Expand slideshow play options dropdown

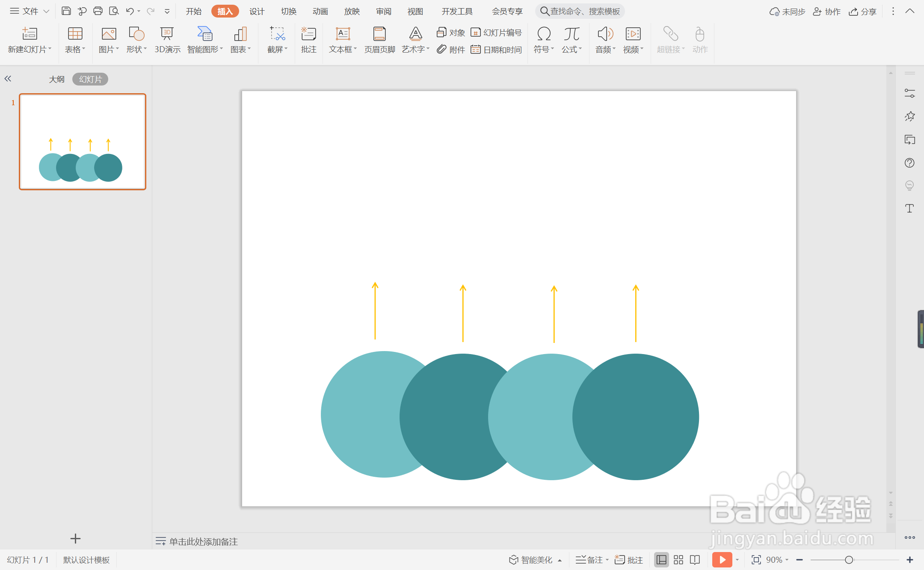click(x=737, y=560)
